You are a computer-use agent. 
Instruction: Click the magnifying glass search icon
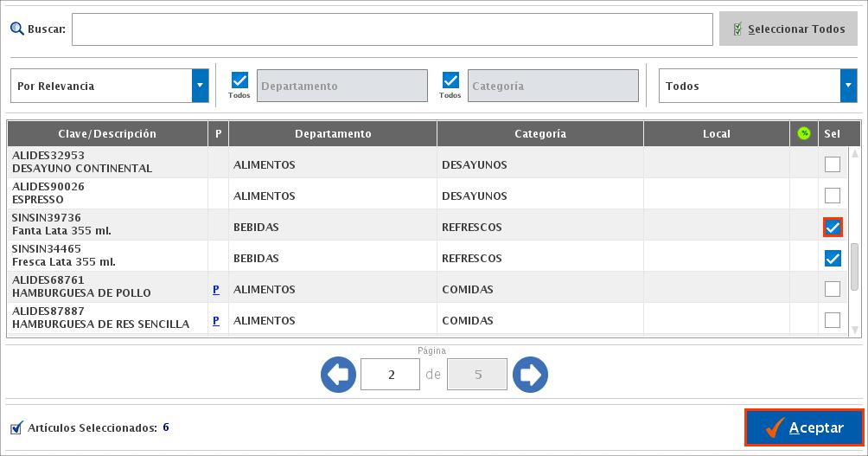[17, 29]
